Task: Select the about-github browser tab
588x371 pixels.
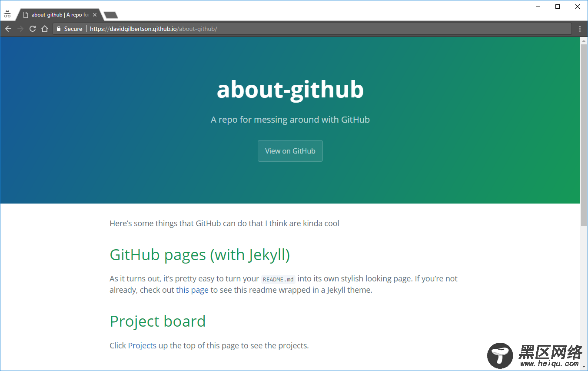Action: point(60,15)
